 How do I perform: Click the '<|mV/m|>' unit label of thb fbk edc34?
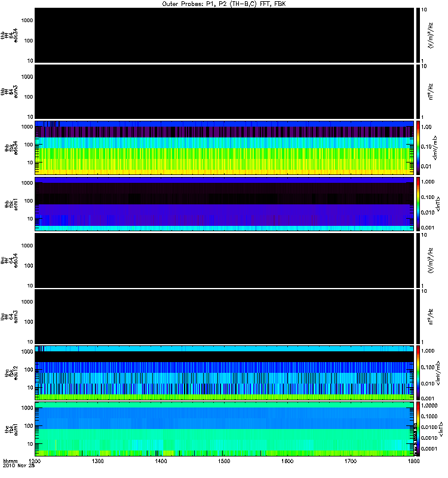[435, 148]
